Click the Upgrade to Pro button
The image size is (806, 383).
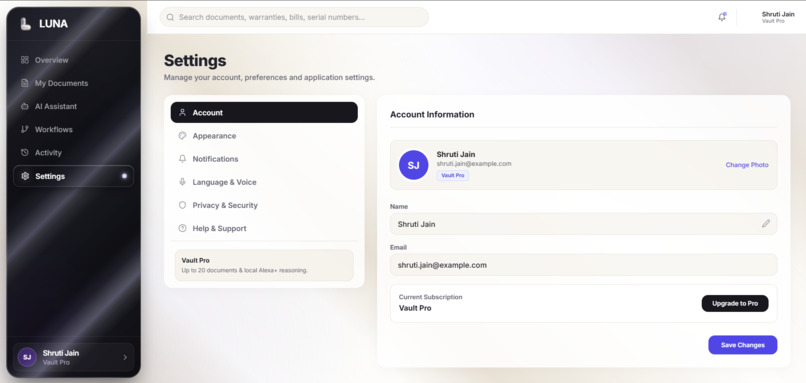click(x=735, y=303)
